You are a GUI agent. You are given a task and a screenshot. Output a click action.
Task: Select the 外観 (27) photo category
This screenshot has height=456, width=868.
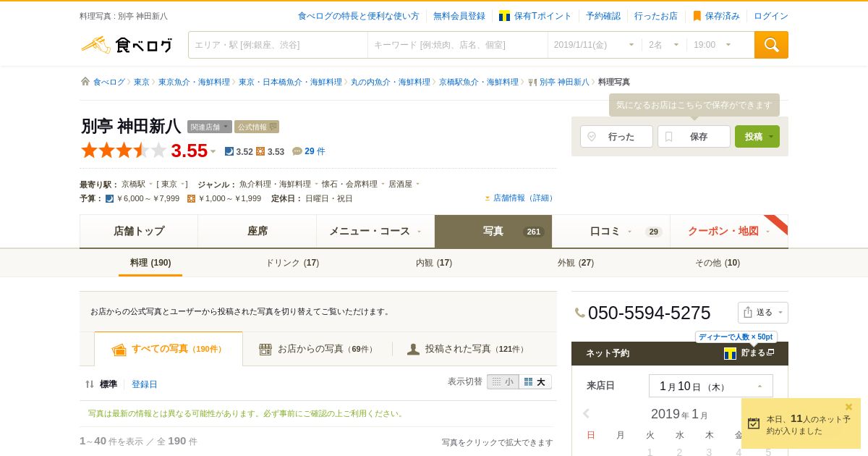pos(576,263)
